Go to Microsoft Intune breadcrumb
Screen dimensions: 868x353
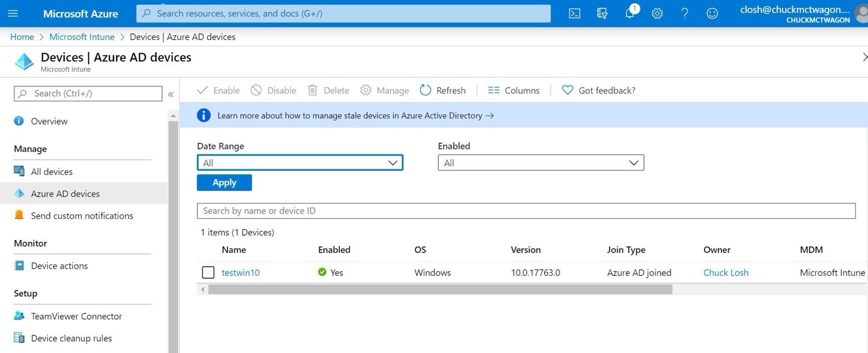pyautogui.click(x=82, y=37)
